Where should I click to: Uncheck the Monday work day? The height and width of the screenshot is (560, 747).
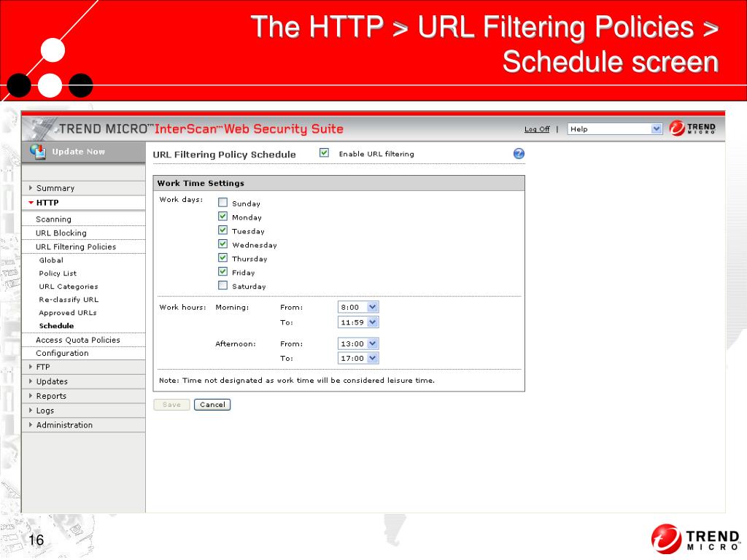coord(222,216)
